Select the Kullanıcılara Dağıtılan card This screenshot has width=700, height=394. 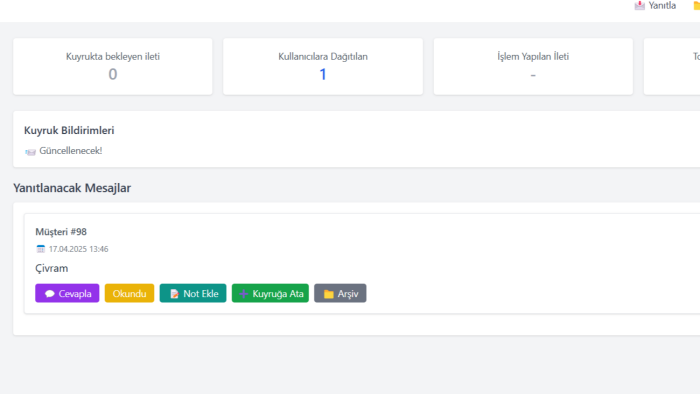pyautogui.click(x=323, y=66)
